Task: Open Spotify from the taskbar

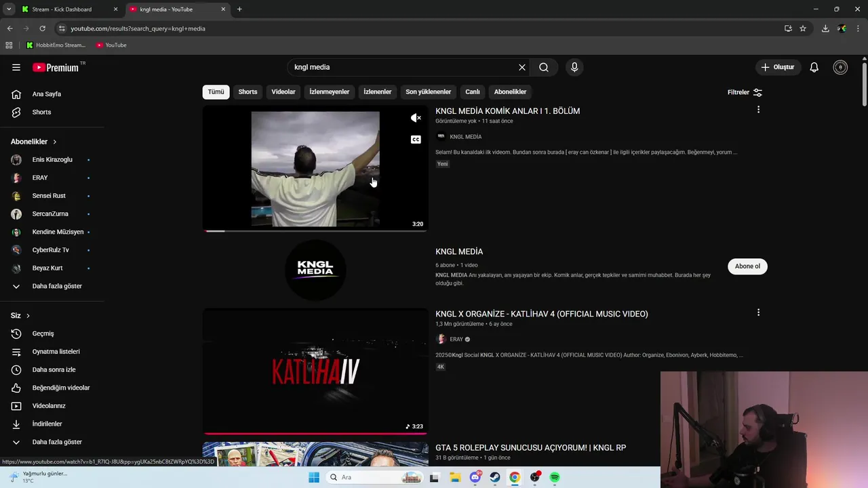Action: [555, 477]
